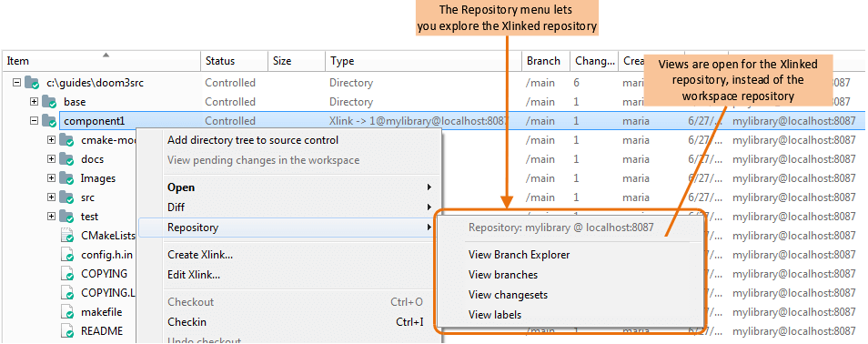Click the Images folder icon
The image size is (868, 344).
67,178
